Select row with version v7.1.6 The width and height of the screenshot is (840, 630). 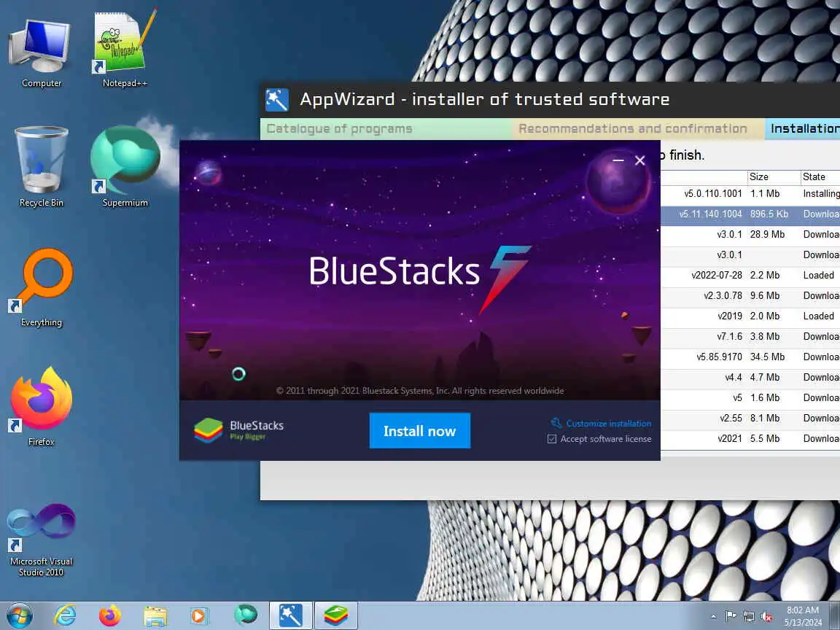pos(750,336)
